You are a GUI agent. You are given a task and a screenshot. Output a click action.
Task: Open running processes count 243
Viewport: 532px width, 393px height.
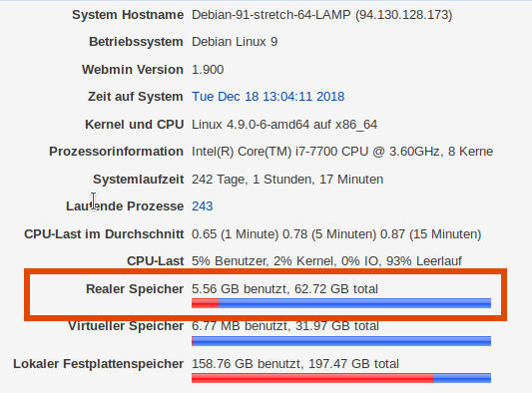(x=203, y=206)
